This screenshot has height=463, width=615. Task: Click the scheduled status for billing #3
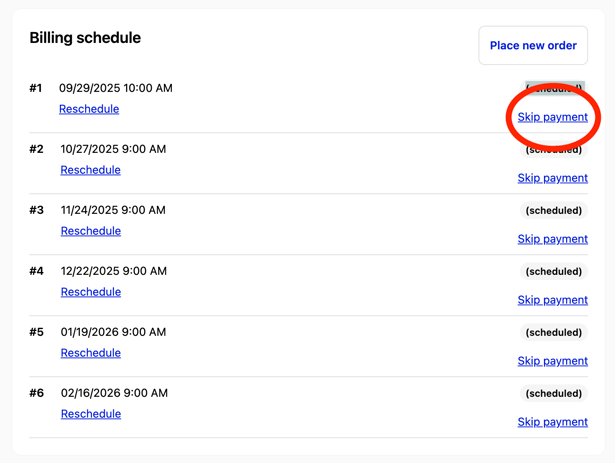tap(553, 211)
